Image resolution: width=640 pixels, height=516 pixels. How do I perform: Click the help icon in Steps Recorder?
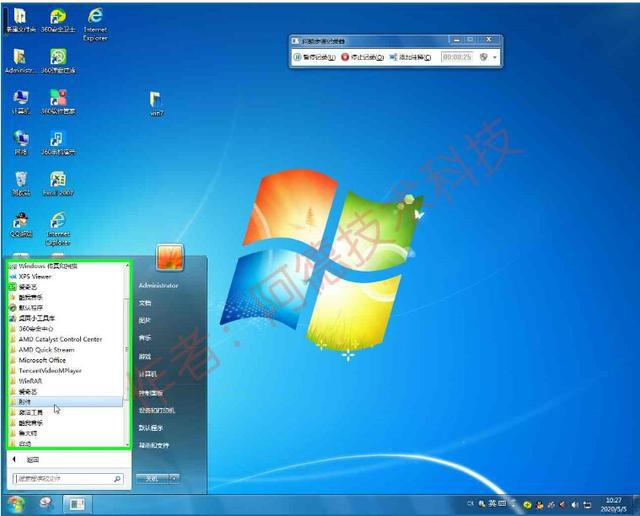pyautogui.click(x=484, y=57)
